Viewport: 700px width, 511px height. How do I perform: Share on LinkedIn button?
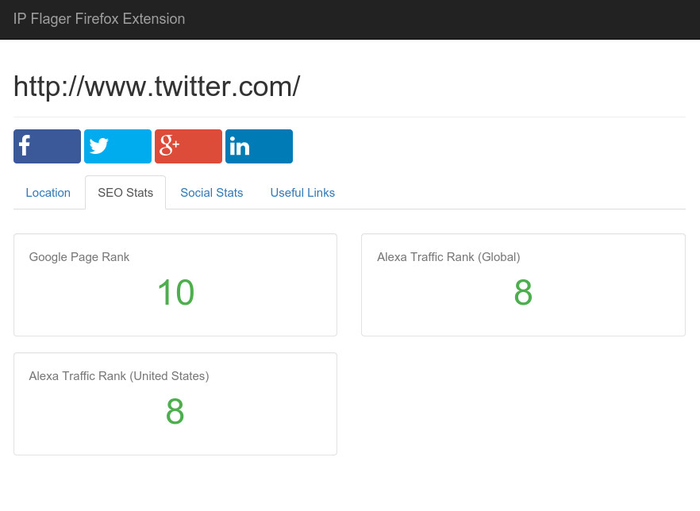pos(259,146)
